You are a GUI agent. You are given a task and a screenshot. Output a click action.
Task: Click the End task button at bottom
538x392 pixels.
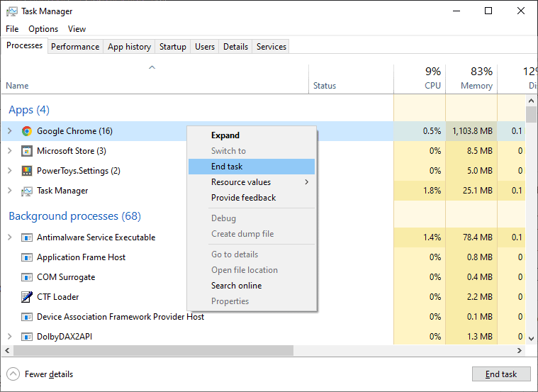click(501, 374)
